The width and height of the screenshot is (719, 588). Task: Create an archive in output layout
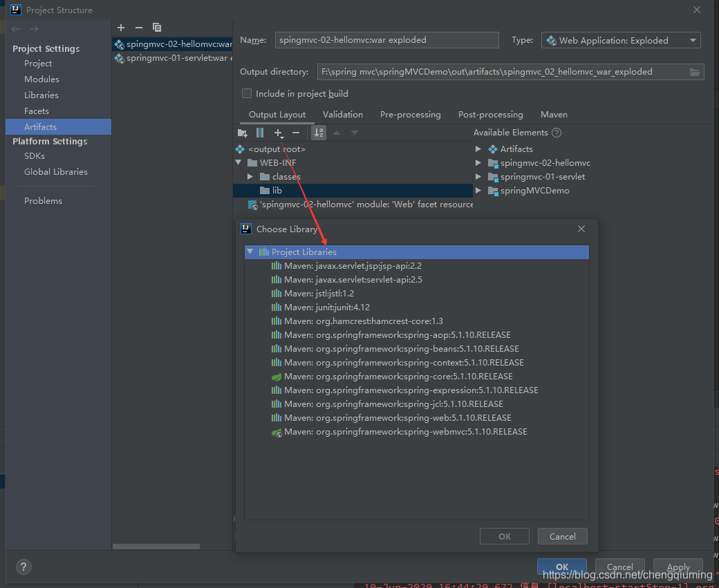tap(259, 133)
